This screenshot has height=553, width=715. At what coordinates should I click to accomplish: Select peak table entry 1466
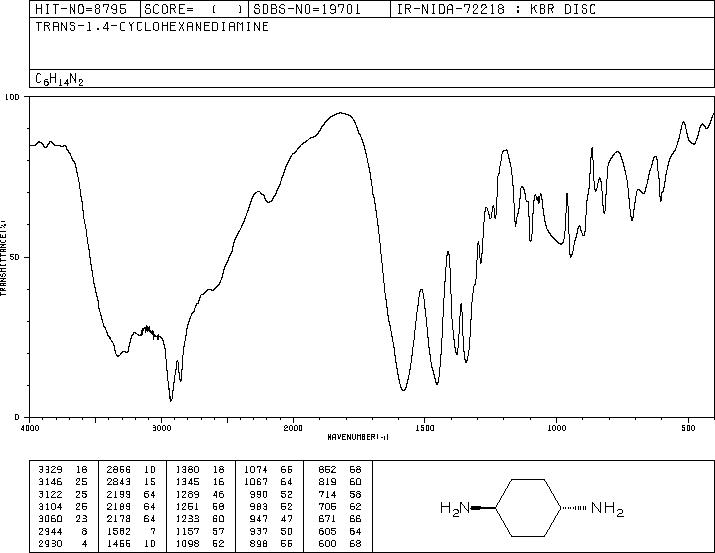coord(119,543)
